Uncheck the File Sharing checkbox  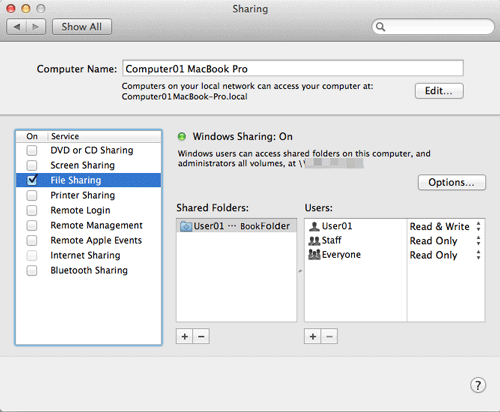tap(32, 180)
